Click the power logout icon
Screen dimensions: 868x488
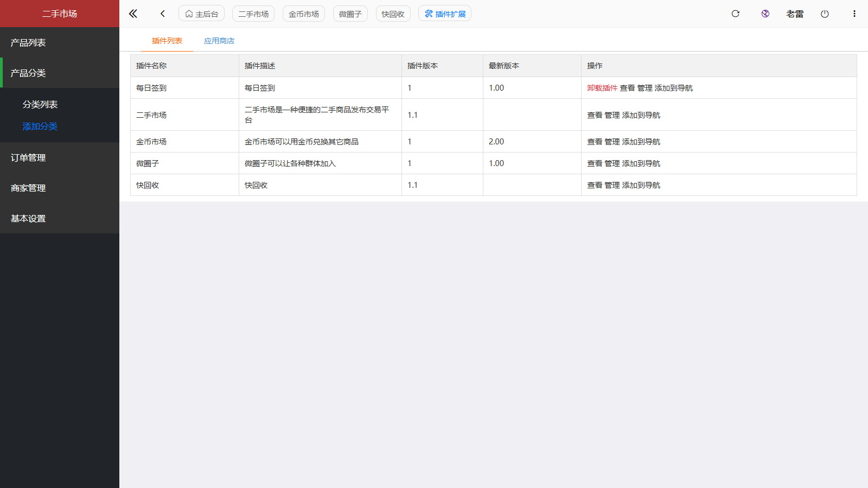click(825, 14)
